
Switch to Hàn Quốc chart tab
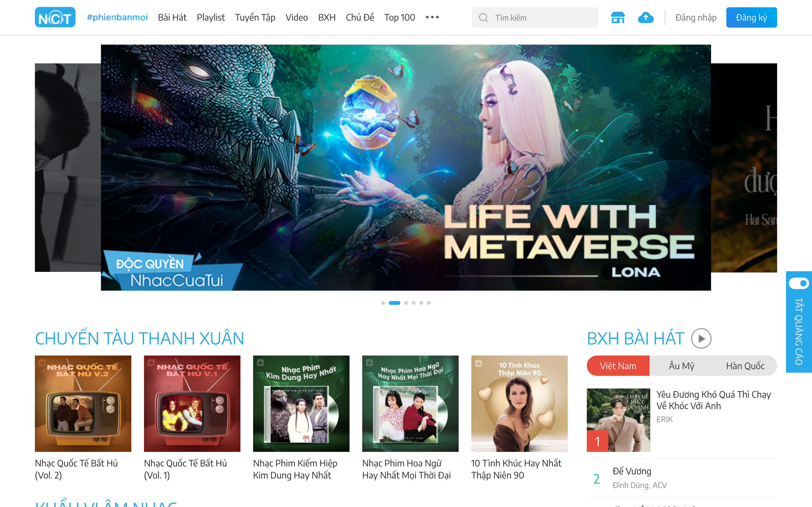745,365
